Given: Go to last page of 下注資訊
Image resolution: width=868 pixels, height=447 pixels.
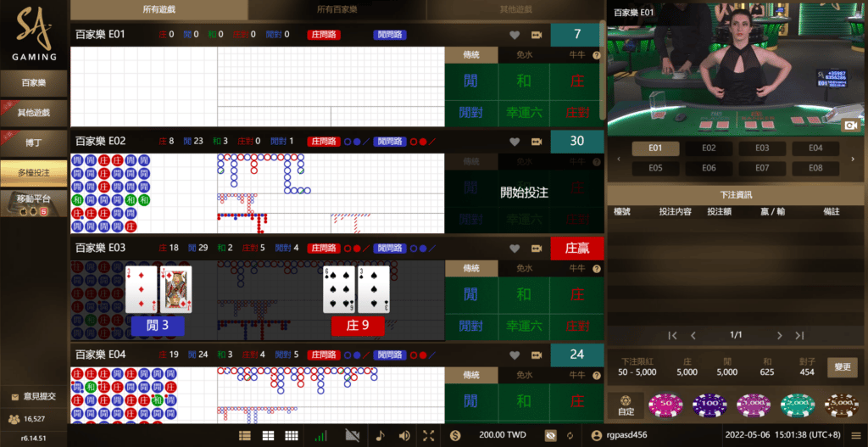Looking at the screenshot, I should [799, 335].
